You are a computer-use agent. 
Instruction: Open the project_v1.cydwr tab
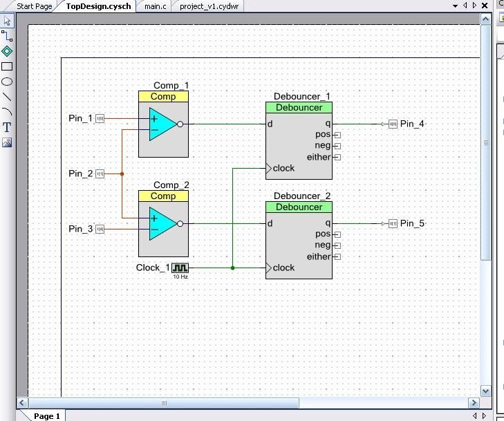209,6
